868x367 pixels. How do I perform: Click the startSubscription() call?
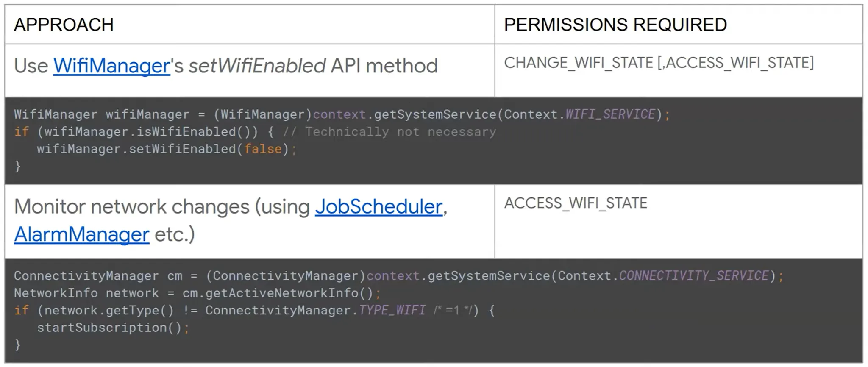click(109, 328)
